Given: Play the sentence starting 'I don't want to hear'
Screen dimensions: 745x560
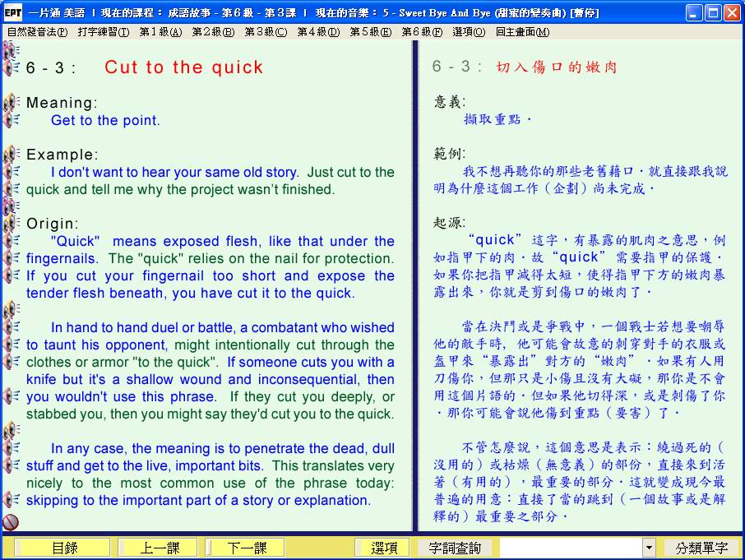Looking at the screenshot, I should 12,172.
